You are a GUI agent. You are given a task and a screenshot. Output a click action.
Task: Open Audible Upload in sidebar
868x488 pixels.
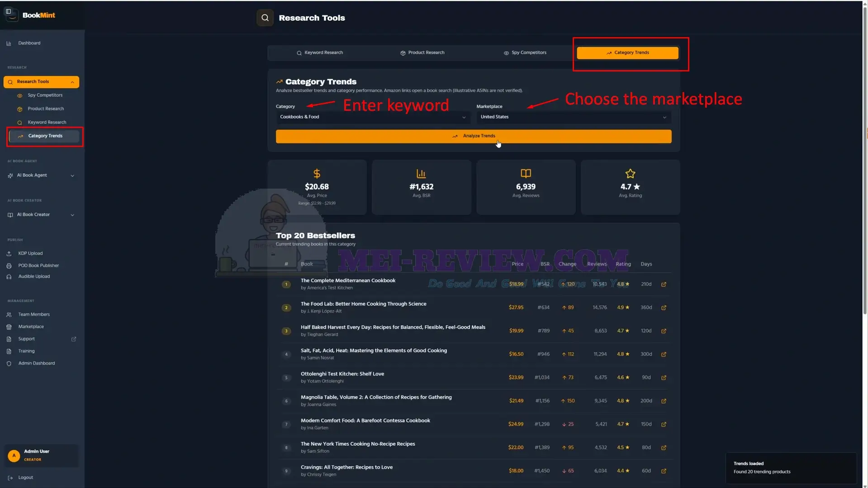point(34,277)
